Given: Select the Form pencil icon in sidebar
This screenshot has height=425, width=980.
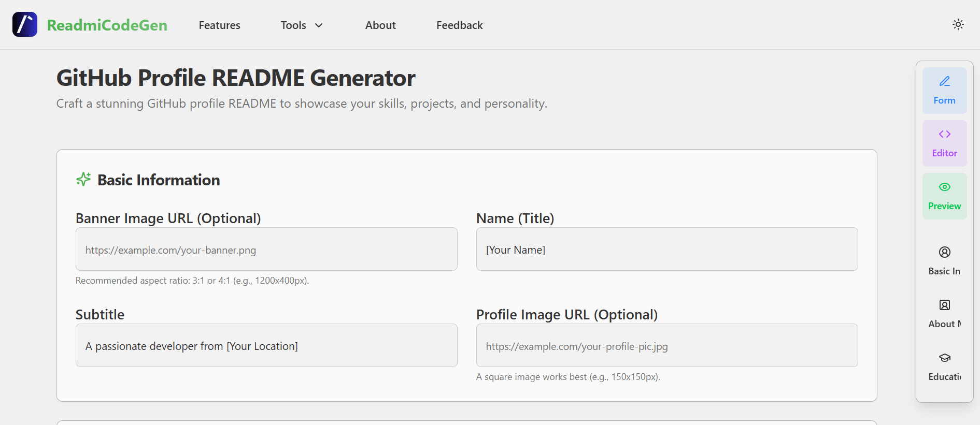Looking at the screenshot, I should click(944, 81).
